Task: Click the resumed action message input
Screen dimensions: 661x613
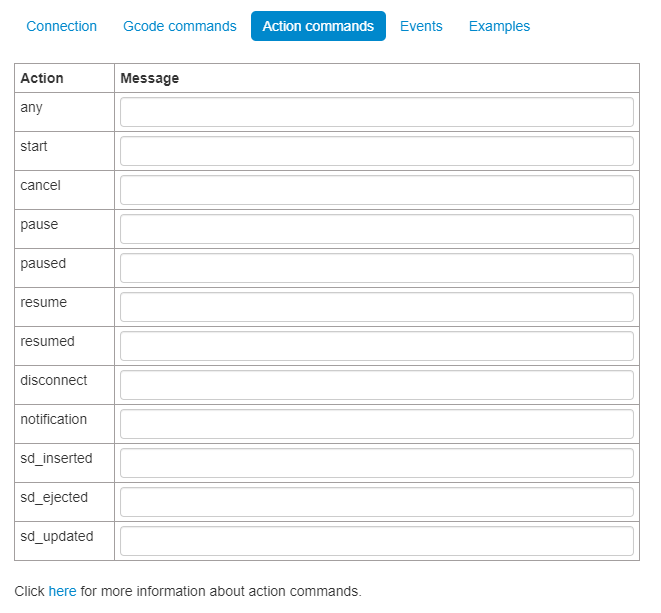Action: click(x=377, y=346)
